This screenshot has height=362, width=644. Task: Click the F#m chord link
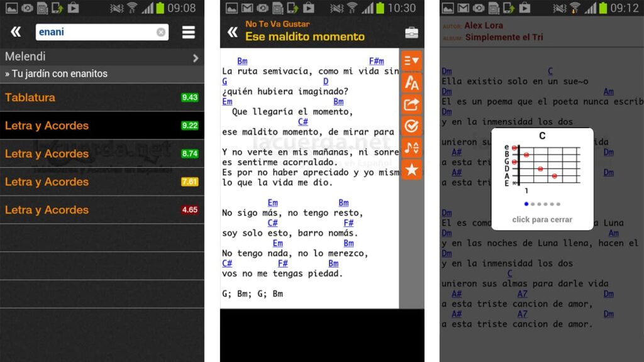[x=376, y=61]
